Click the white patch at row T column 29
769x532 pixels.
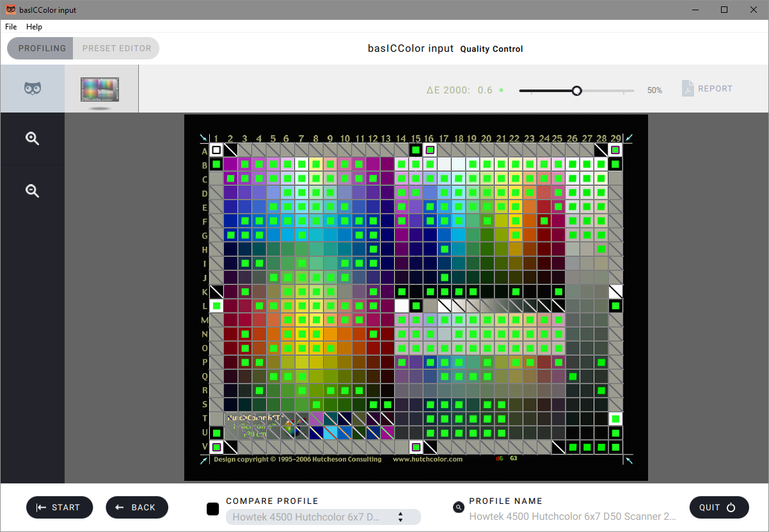[615, 419]
